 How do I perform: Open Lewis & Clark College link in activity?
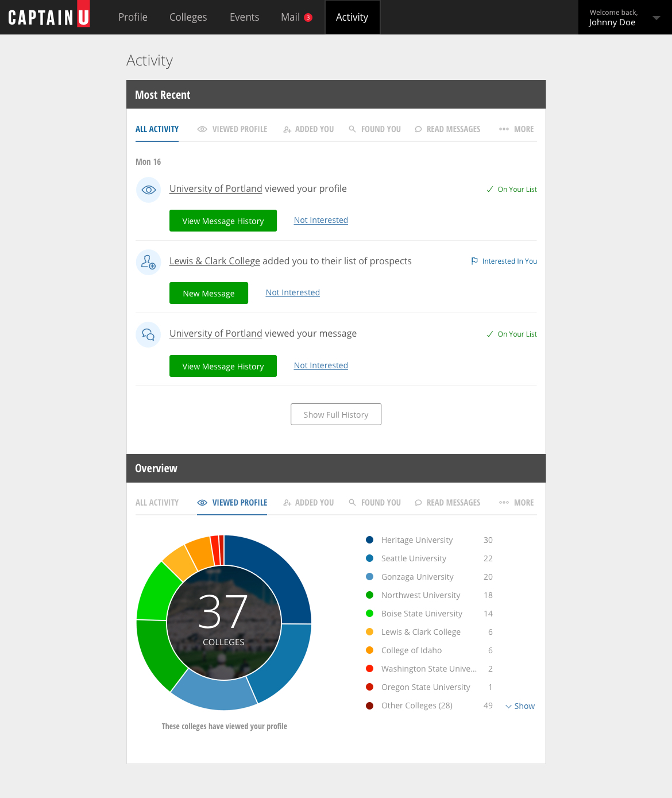click(x=215, y=261)
